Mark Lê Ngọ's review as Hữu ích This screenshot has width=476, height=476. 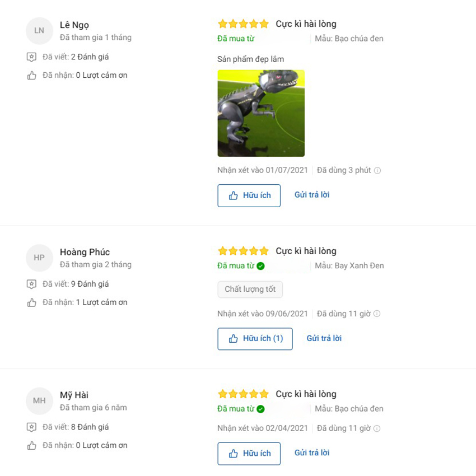(x=249, y=195)
